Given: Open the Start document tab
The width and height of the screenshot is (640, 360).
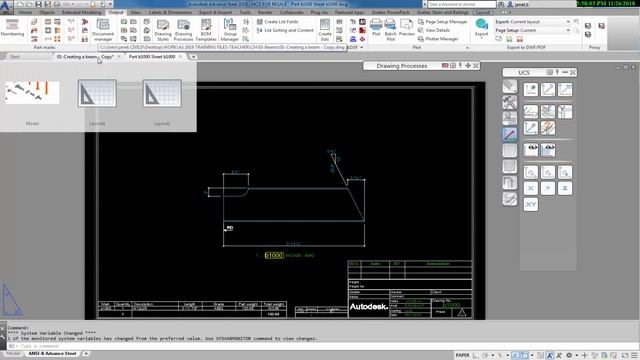Looking at the screenshot, I should coord(15,57).
